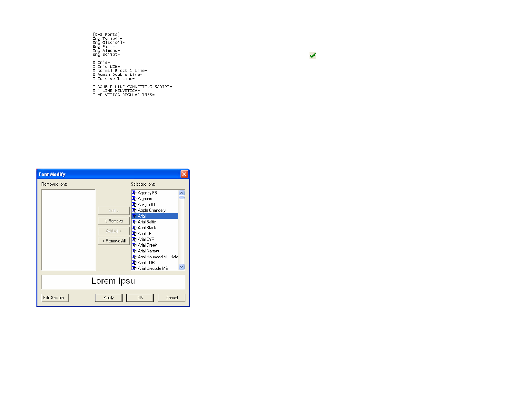Open the Edit Sample dialog
This screenshot has width=532, height=411.
(55, 298)
